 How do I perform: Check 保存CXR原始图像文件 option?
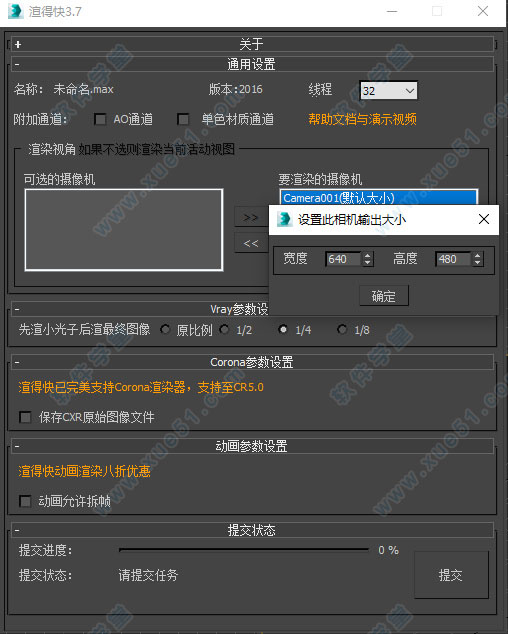(25, 417)
